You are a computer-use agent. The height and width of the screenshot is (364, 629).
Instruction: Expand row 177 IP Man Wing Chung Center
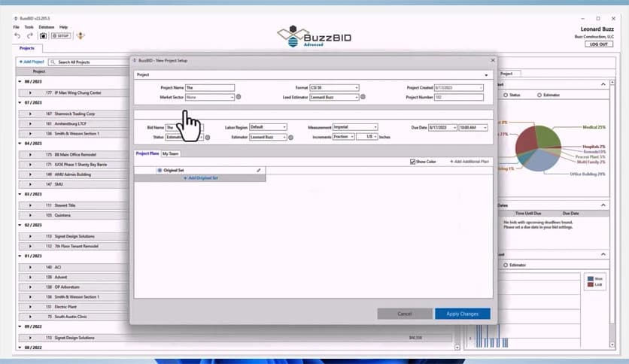coord(30,93)
